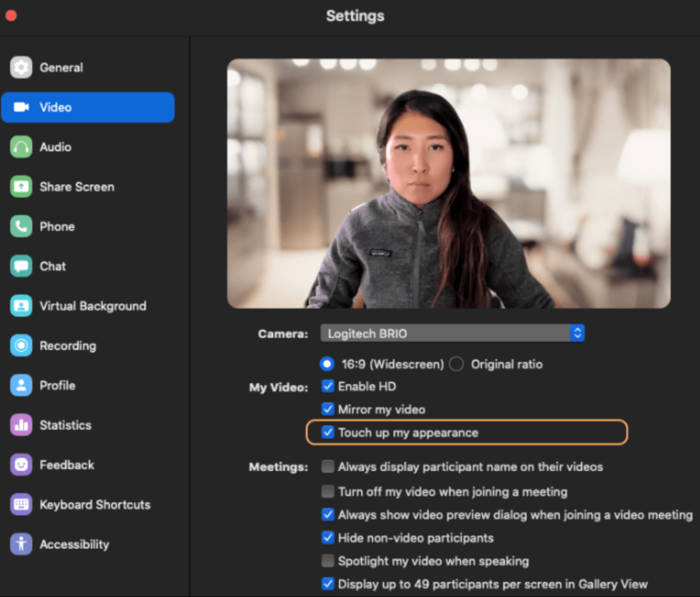This screenshot has height=597, width=700.
Task: Toggle the Mirror my video checkbox
Action: tap(328, 409)
